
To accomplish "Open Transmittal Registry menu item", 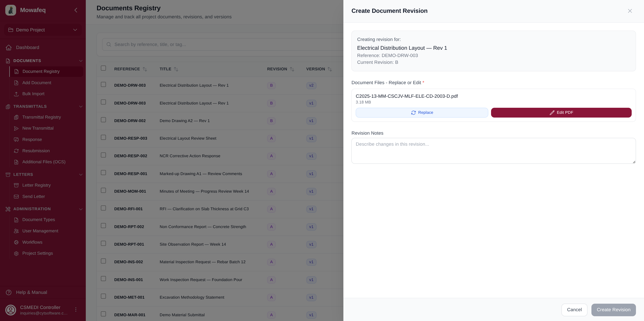I will click(x=46, y=117).
